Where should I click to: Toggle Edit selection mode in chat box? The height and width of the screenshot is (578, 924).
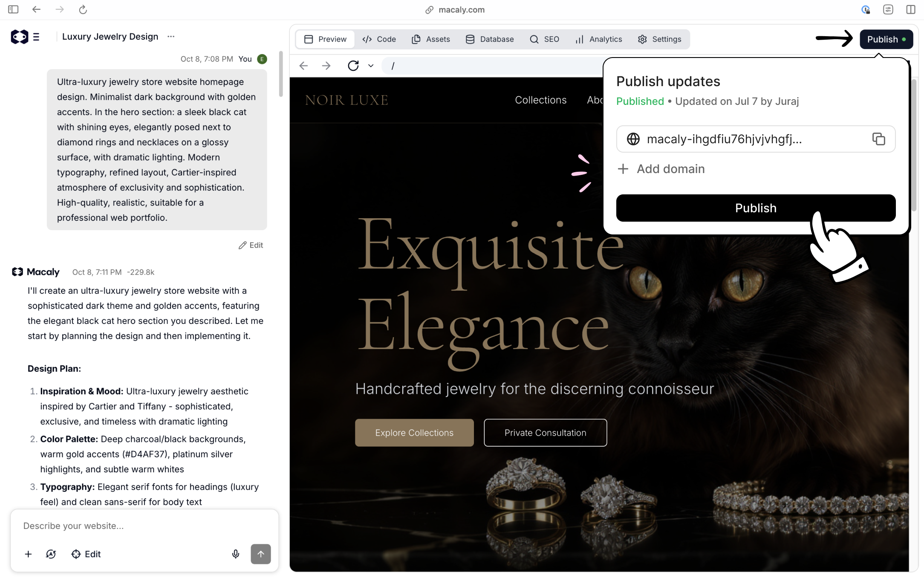86,554
